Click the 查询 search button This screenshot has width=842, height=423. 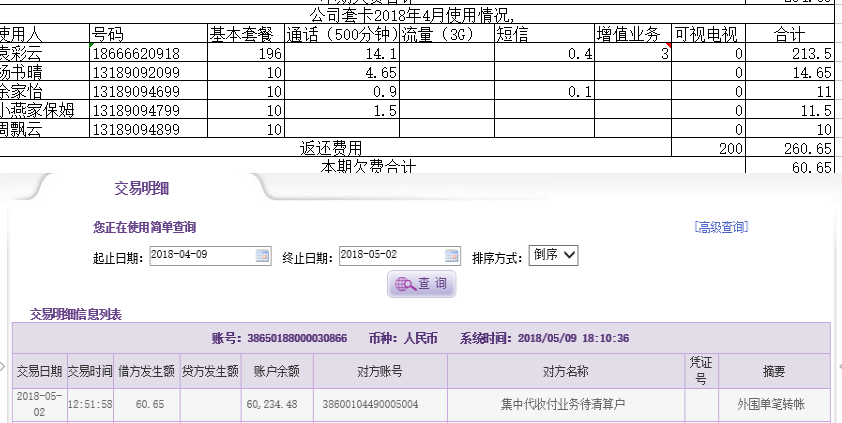[x=422, y=285]
